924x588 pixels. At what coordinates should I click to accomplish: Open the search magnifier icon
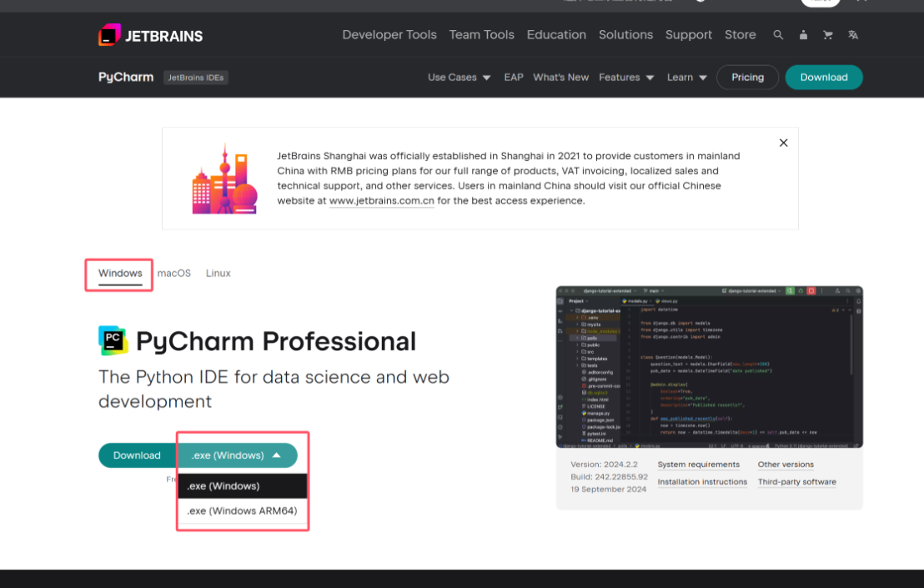778,35
